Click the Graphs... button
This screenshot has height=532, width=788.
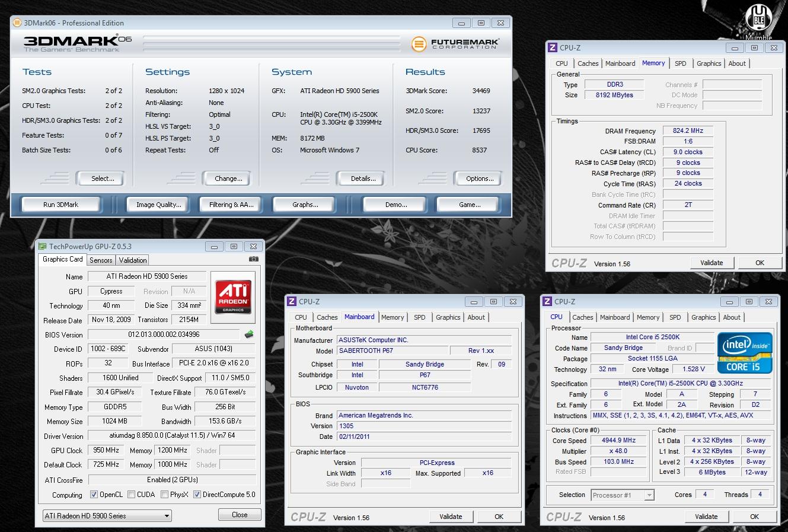[x=305, y=205]
